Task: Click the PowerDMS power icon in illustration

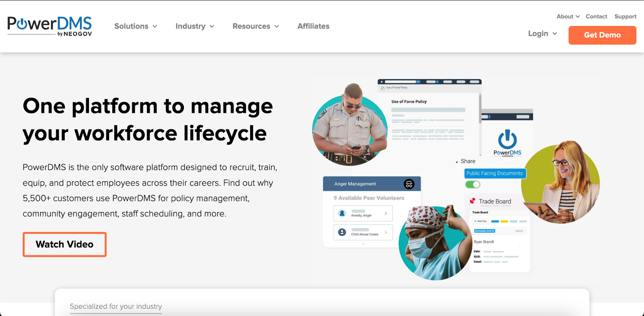Action: coord(507,139)
